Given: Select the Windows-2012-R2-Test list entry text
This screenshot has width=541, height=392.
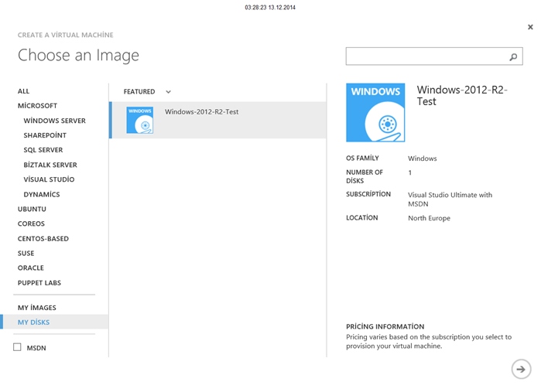Looking at the screenshot, I should [201, 111].
